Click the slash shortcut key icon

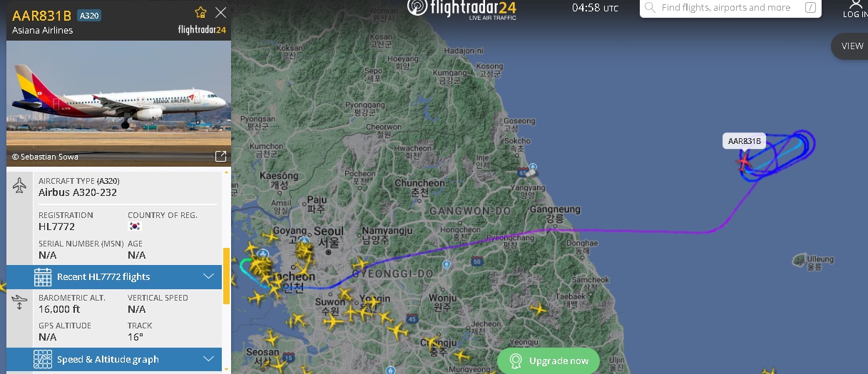(x=810, y=8)
